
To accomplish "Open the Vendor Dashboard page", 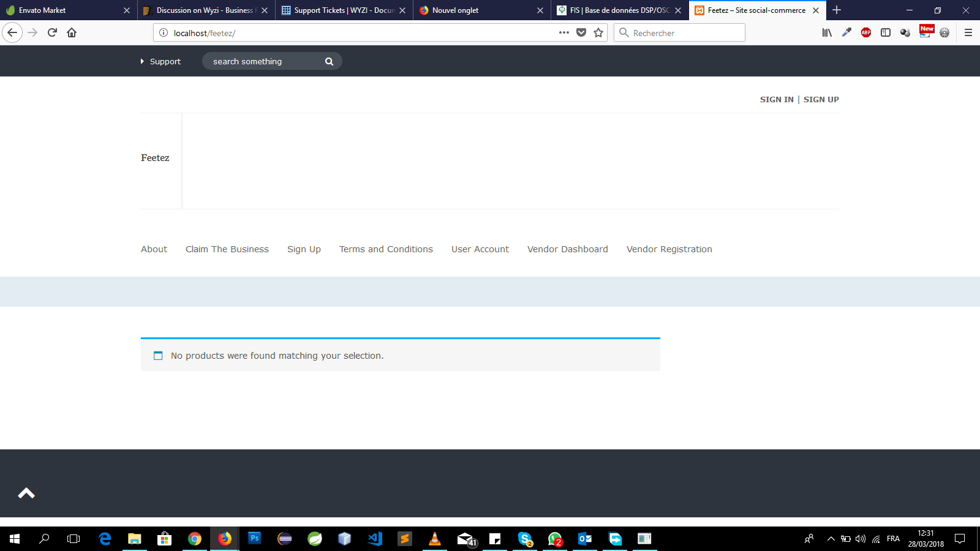I will tap(567, 249).
